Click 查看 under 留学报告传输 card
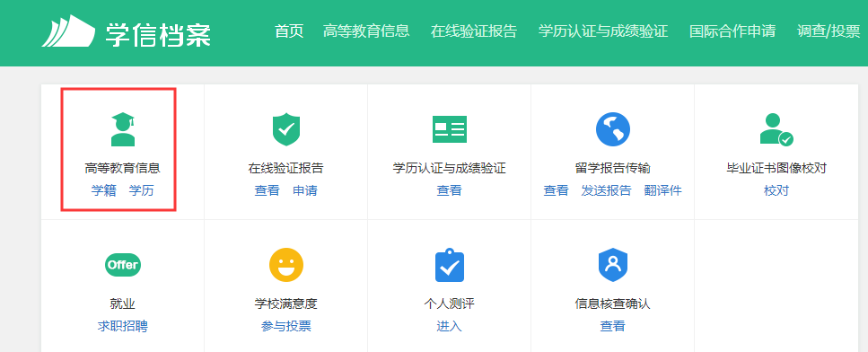Image resolution: width=868 pixels, height=352 pixels. pyautogui.click(x=557, y=191)
